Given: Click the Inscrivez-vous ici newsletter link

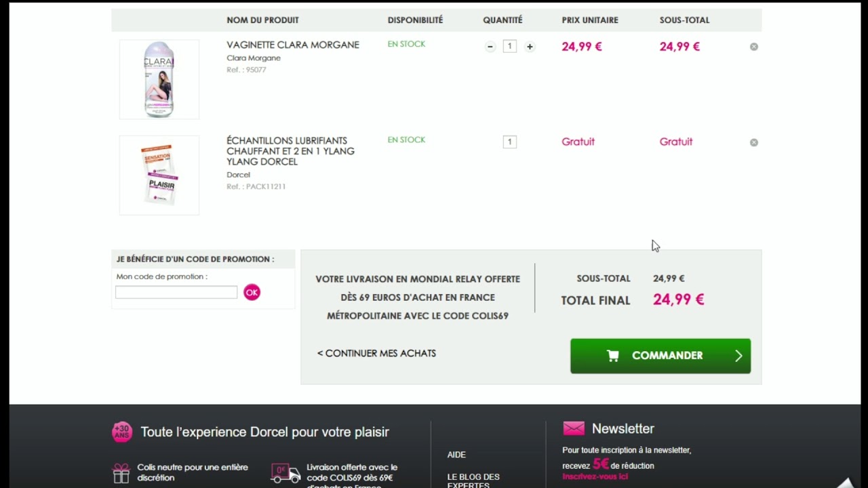Looking at the screenshot, I should 595,476.
